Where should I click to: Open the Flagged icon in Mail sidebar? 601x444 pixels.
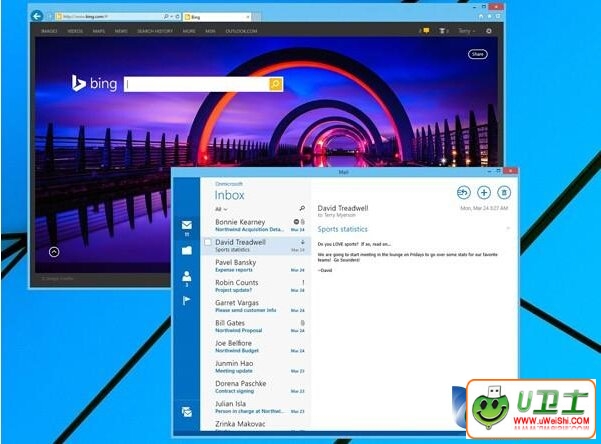tap(186, 301)
